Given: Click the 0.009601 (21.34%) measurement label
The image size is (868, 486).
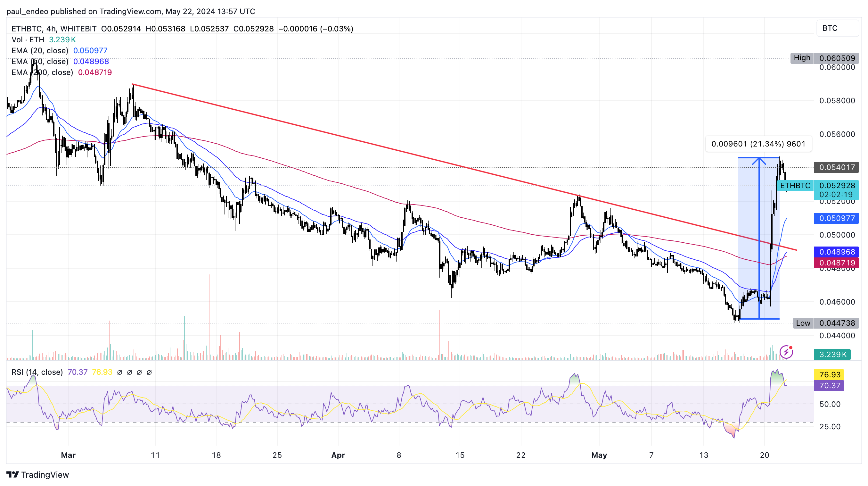Looking at the screenshot, I should (x=758, y=144).
